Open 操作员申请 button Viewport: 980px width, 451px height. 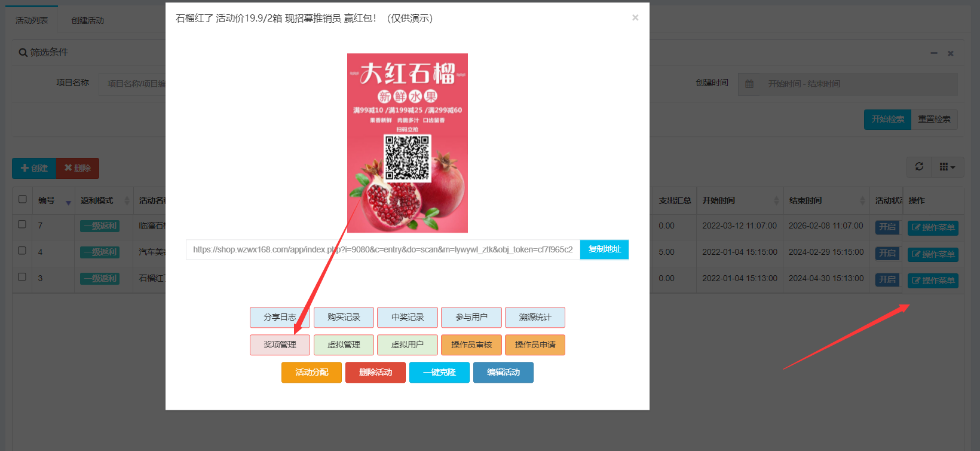click(x=535, y=345)
